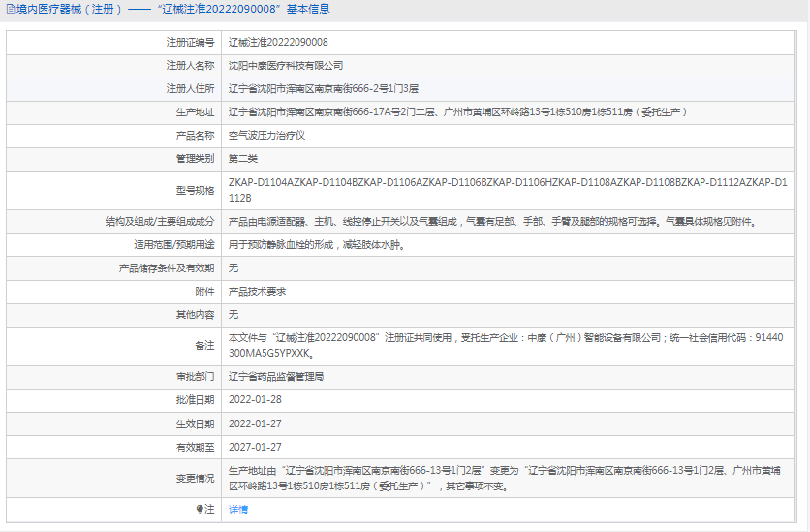Click the 其他内容 label
The width and height of the screenshot is (810, 532).
click(x=195, y=315)
